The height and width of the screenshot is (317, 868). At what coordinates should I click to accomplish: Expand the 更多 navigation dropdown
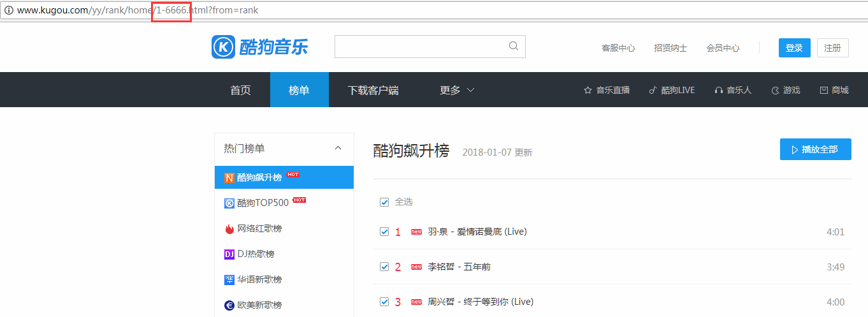click(x=457, y=90)
